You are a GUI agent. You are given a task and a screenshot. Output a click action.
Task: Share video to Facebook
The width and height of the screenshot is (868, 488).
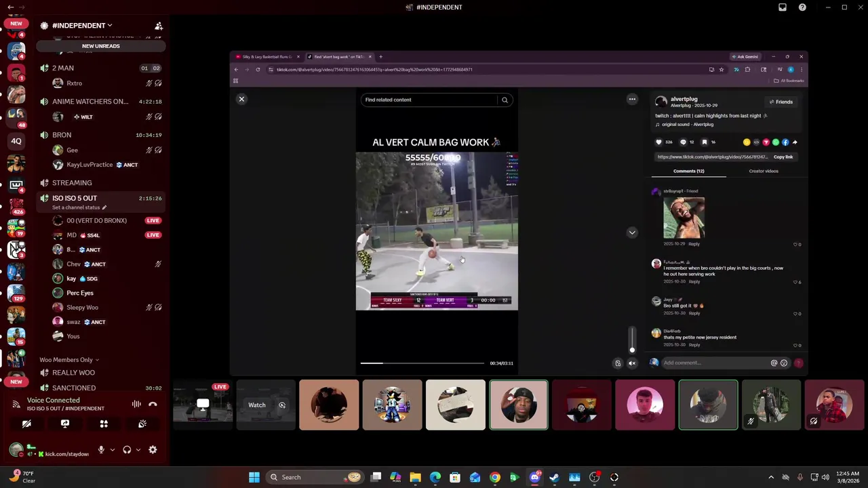(x=785, y=142)
